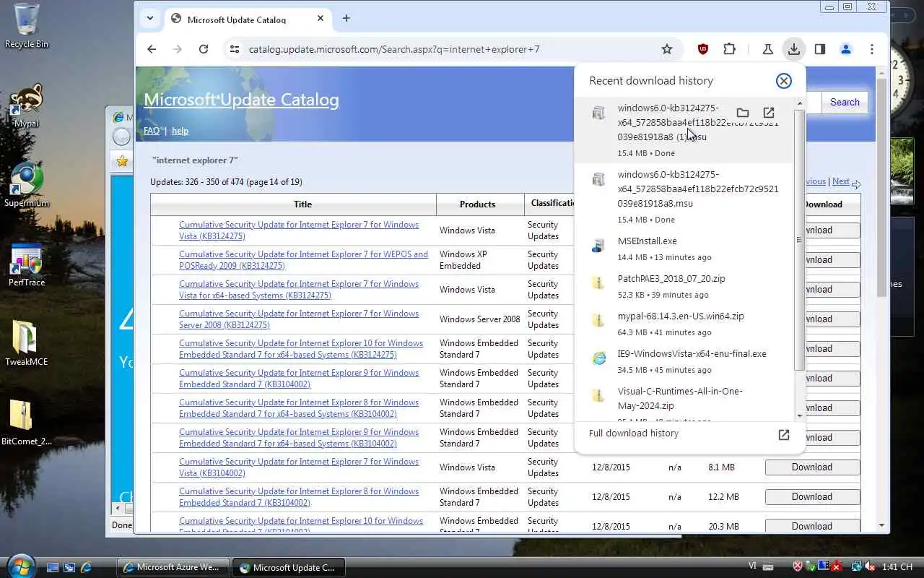This screenshot has width=924, height=578.
Task: Launch Internet Explorer from quick launch
Action: click(x=86, y=567)
